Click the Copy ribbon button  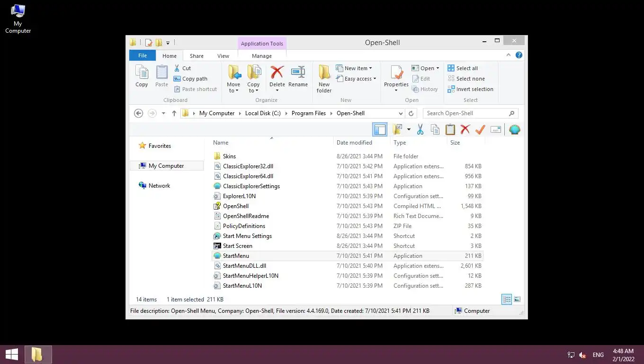coord(142,76)
